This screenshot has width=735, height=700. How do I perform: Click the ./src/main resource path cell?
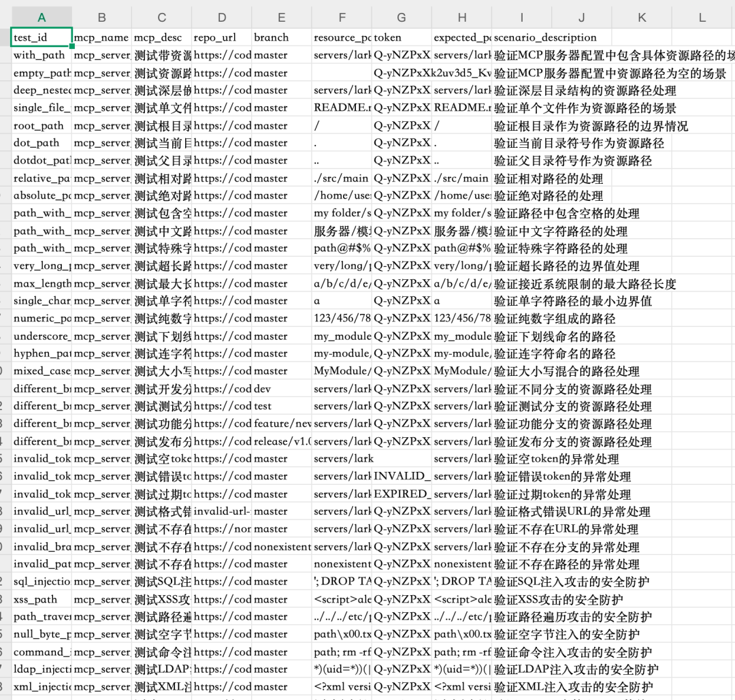coord(342,178)
